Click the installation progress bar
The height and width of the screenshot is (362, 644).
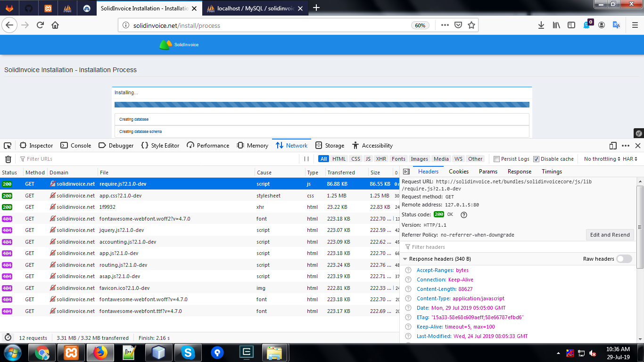[322, 105]
